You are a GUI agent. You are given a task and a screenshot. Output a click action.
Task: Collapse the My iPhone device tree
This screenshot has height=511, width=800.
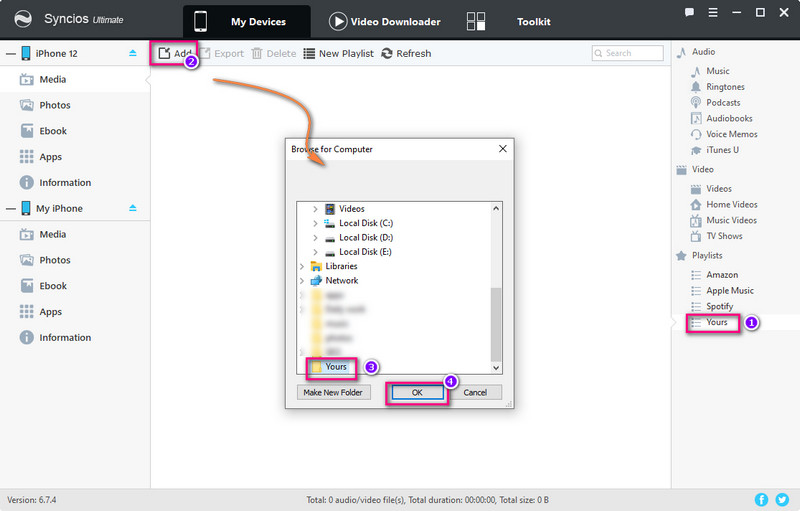point(11,209)
